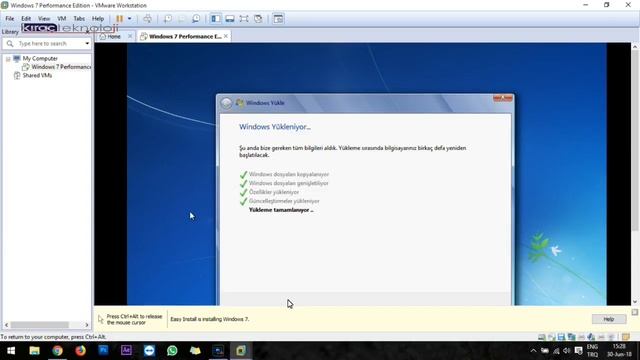The height and width of the screenshot is (360, 640).
Task: Click the volume icon in system tray
Action: click(567, 351)
